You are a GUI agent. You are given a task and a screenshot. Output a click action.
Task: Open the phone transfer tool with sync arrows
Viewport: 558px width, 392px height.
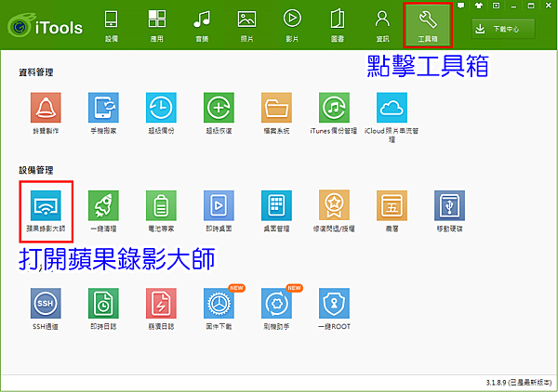click(103, 108)
